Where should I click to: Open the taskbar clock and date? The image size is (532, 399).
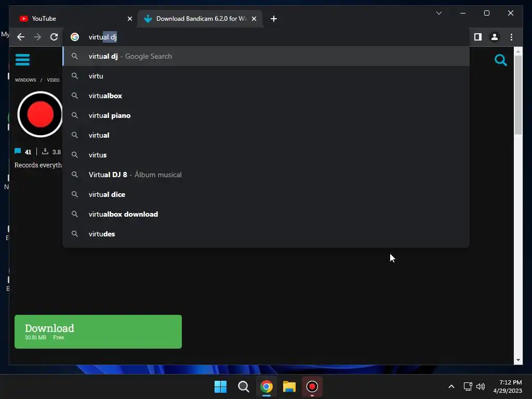tap(508, 387)
